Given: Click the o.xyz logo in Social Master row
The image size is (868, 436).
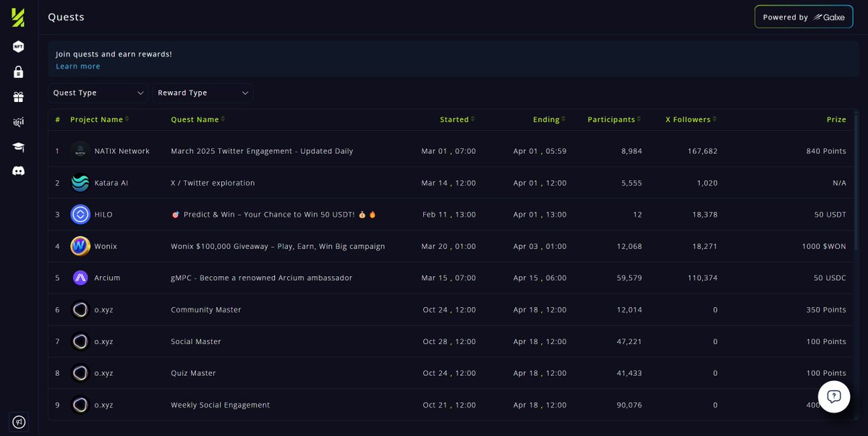Looking at the screenshot, I should [80, 341].
